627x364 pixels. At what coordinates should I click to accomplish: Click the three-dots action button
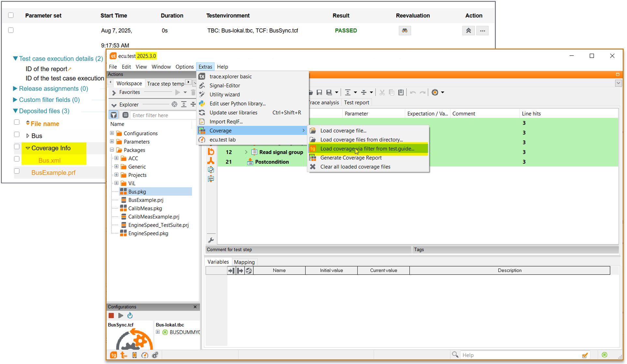click(x=482, y=31)
